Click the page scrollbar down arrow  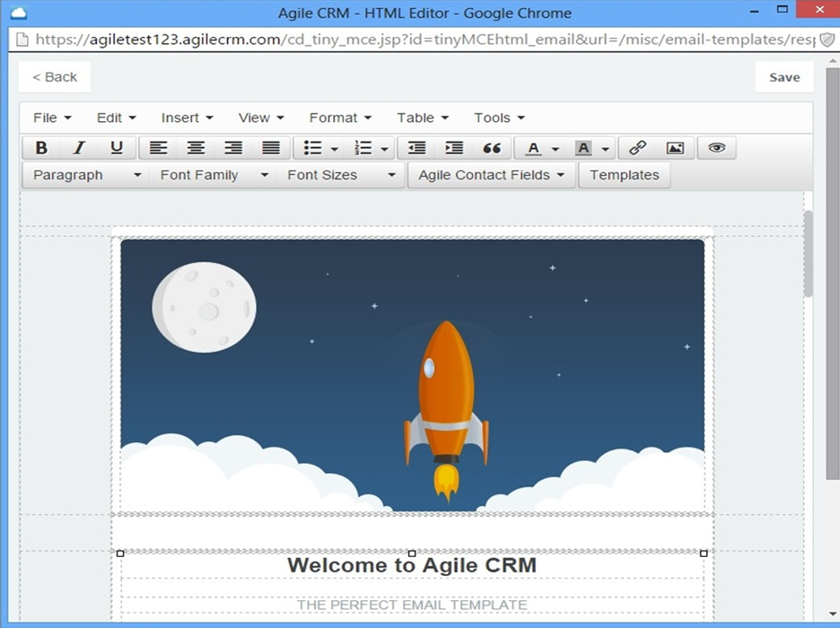(x=833, y=615)
